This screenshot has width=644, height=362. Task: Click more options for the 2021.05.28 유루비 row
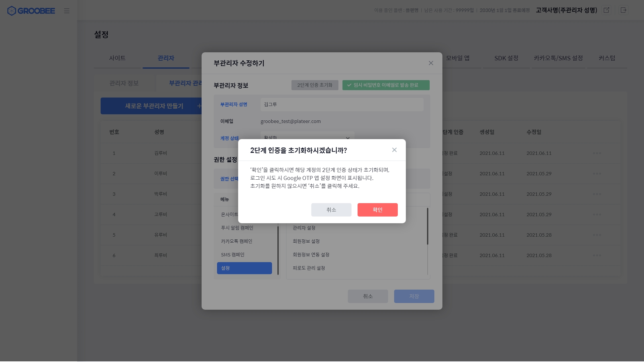pos(597,235)
